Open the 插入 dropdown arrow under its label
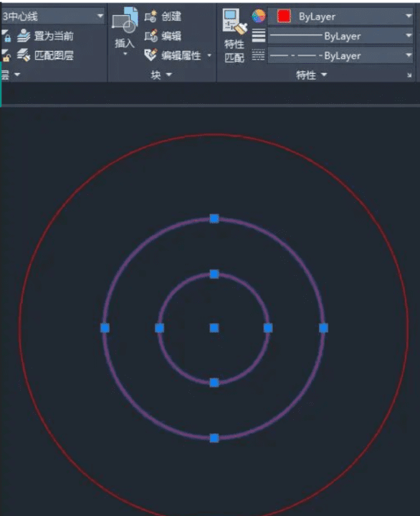420x516 pixels. [x=125, y=54]
